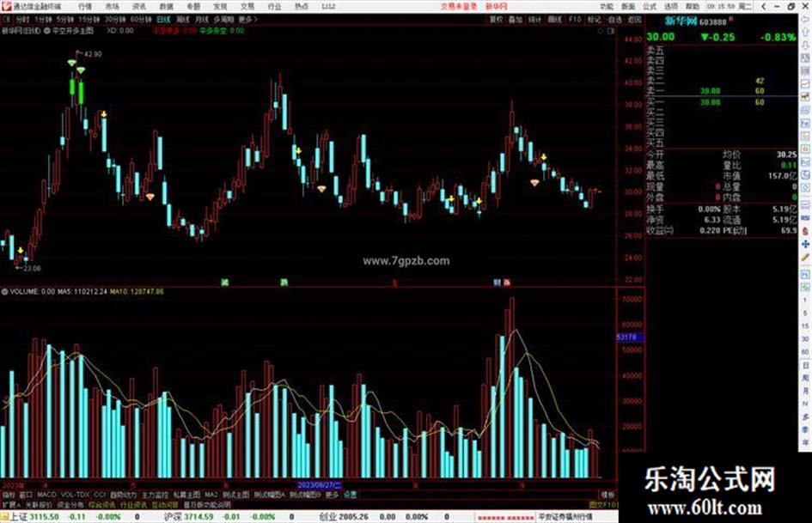
Task: Click the 上证 index in status bar
Action: click(19, 517)
